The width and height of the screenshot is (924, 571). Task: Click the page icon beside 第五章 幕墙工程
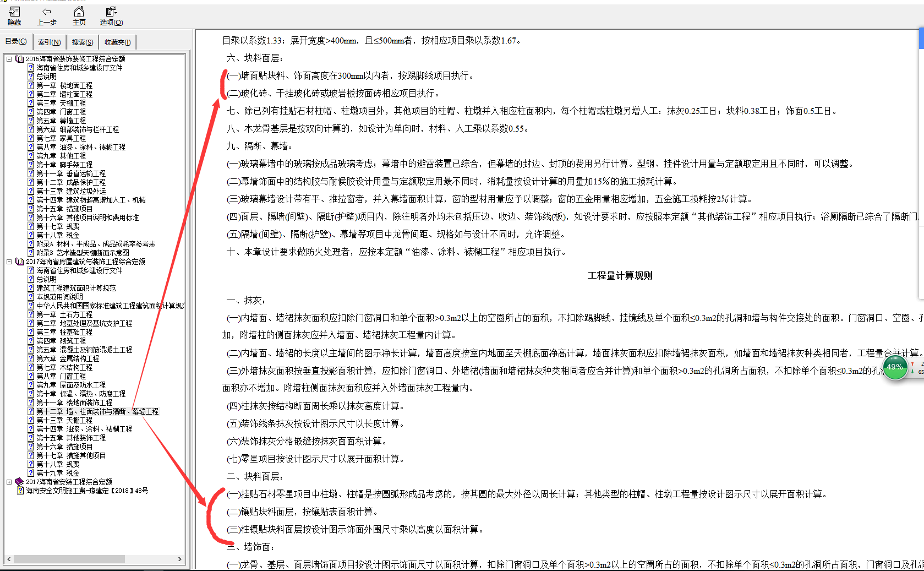pos(31,121)
